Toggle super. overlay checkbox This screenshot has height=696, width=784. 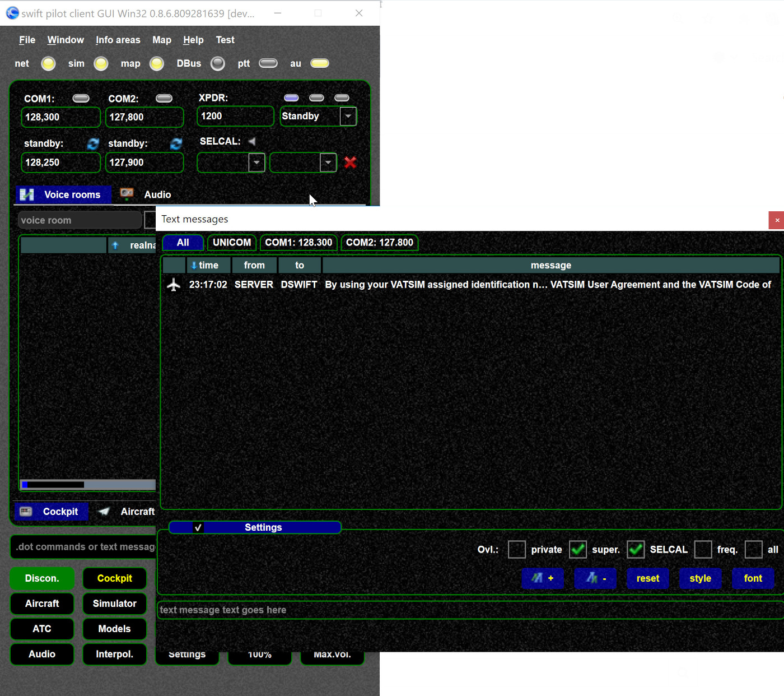point(578,550)
